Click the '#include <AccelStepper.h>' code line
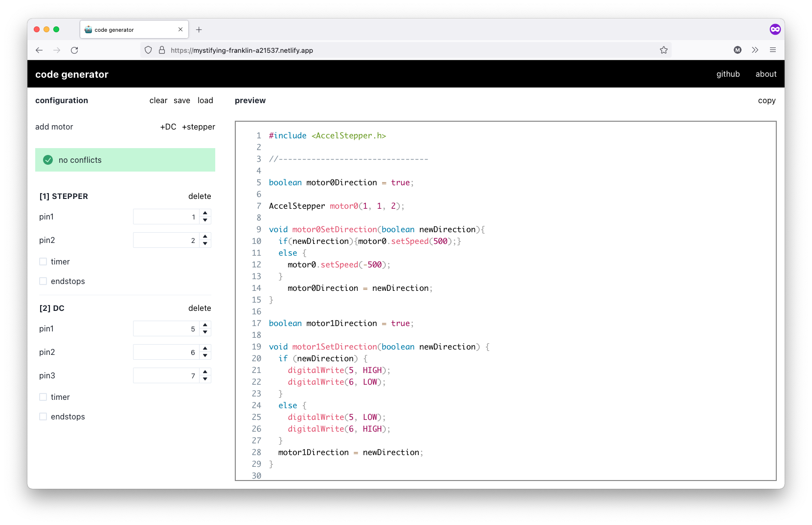The width and height of the screenshot is (812, 525). click(327, 135)
